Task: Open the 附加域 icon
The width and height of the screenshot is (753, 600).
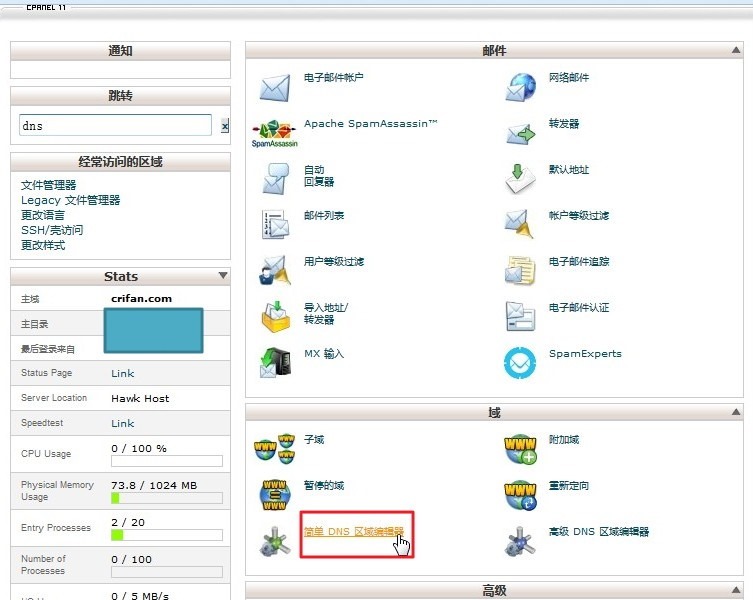Action: (521, 450)
